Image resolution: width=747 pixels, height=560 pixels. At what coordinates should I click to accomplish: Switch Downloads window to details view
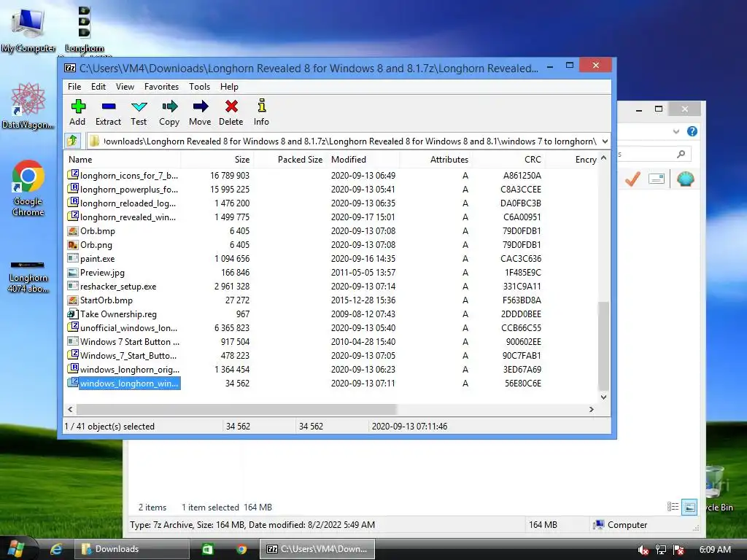(x=673, y=507)
